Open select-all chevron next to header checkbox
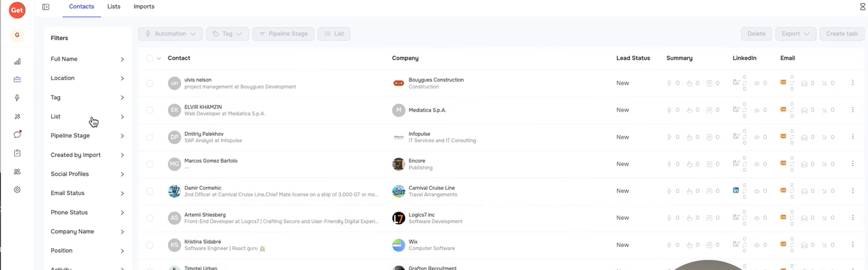This screenshot has width=868, height=270. (159, 58)
